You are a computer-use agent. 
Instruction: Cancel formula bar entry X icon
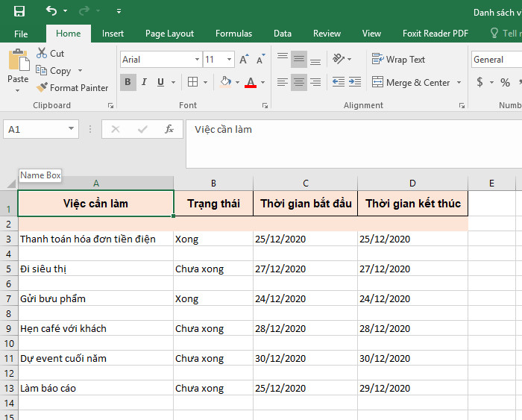pyautogui.click(x=116, y=129)
